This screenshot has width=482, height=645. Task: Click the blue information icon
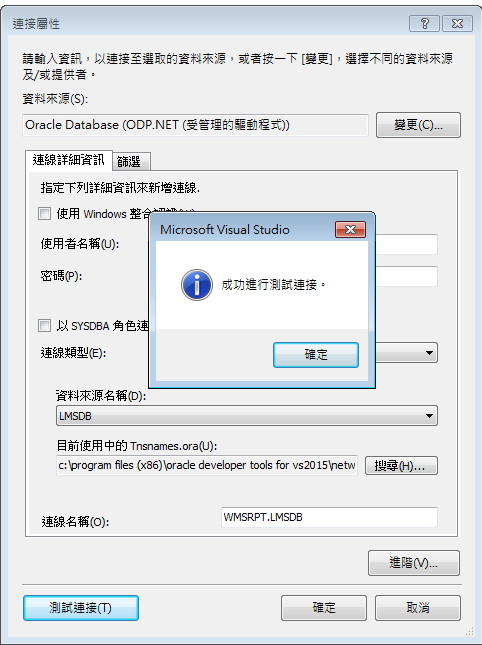197,285
